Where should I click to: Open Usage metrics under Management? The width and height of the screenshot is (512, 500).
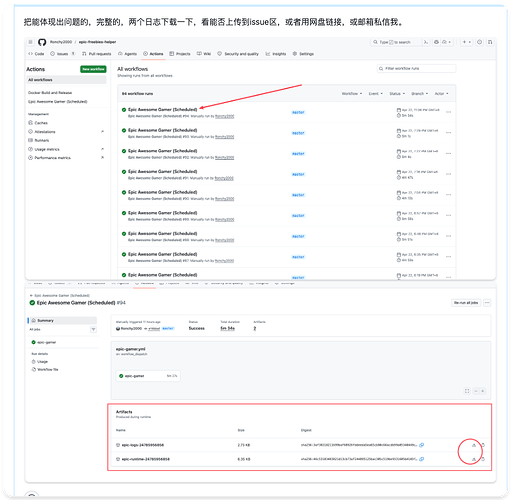click(44, 149)
